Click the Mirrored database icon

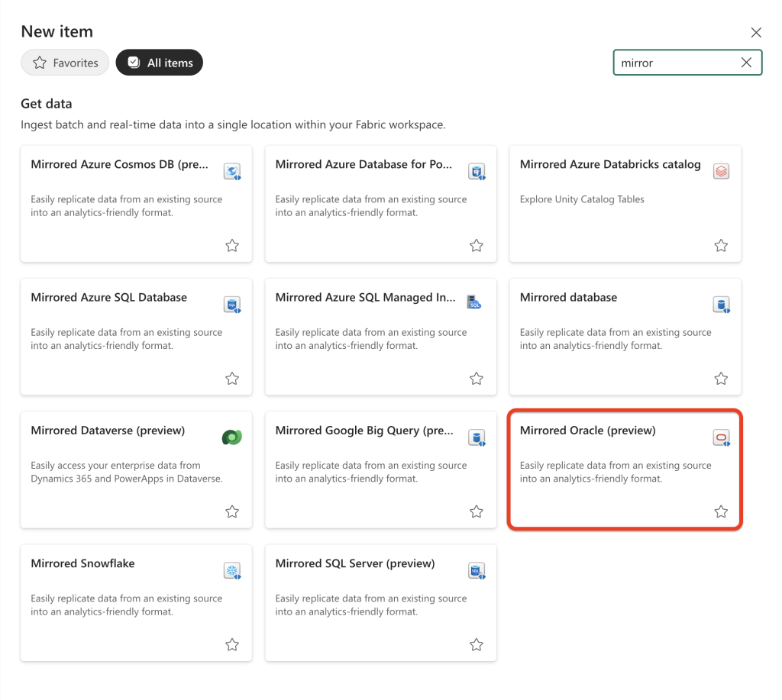[x=721, y=304]
